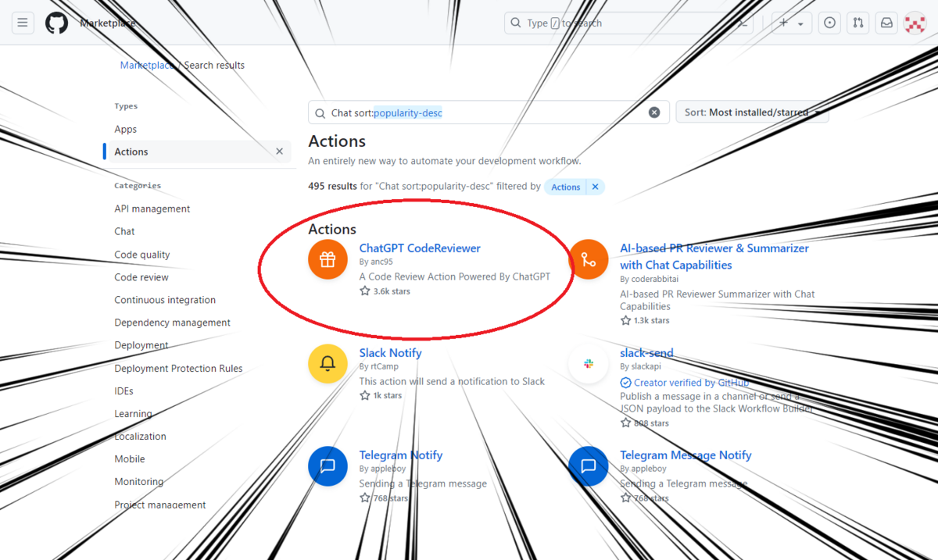The height and width of the screenshot is (560, 938).
Task: Click 'By anc95' author text
Action: point(376,262)
